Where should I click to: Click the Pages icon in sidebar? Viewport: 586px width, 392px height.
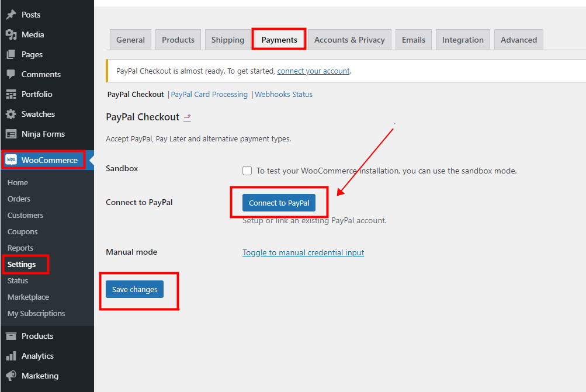click(x=11, y=54)
